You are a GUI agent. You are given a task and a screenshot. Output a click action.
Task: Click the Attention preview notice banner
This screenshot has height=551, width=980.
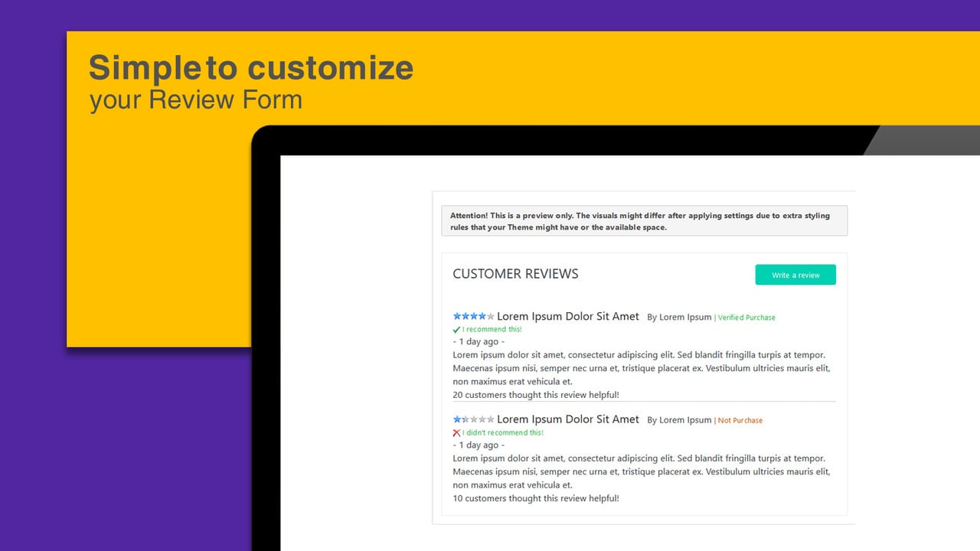[645, 221]
